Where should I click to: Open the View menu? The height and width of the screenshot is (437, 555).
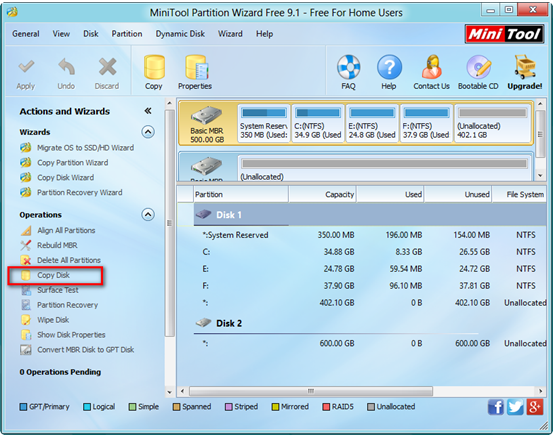coord(61,34)
